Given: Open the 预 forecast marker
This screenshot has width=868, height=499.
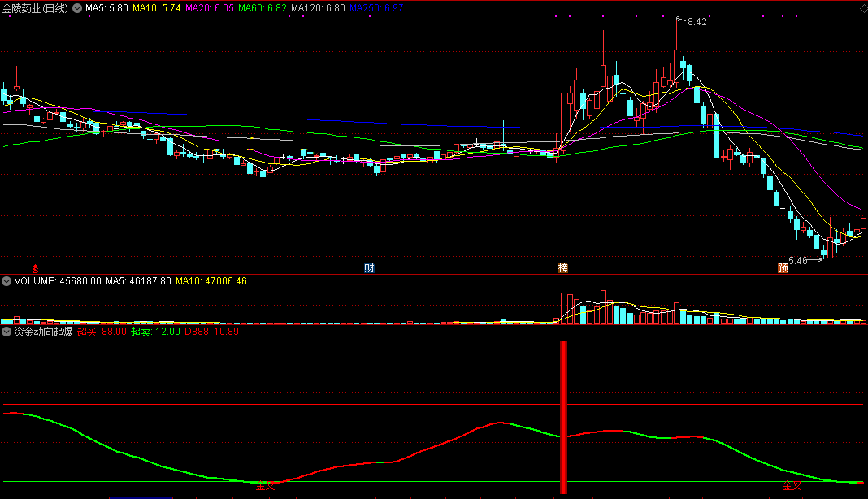Looking at the screenshot, I should 783,268.
